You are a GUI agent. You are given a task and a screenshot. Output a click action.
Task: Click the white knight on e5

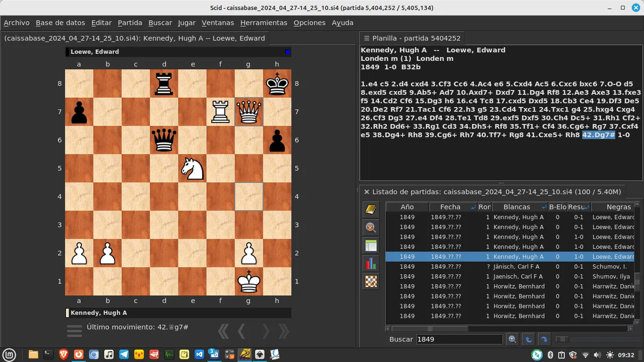coord(192,168)
